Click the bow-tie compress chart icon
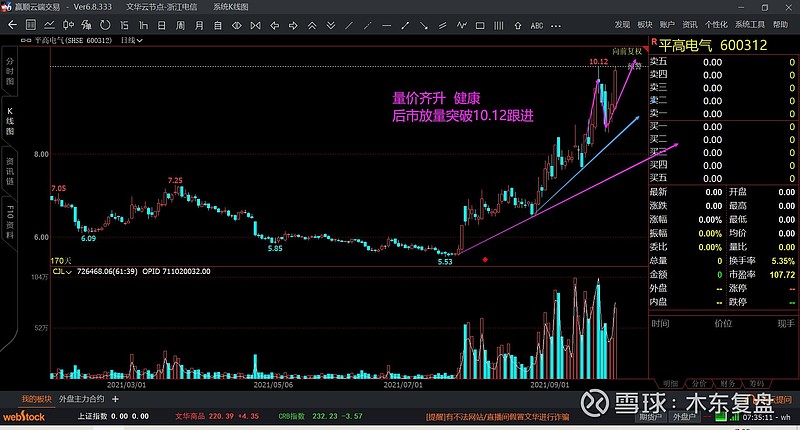 (x=256, y=25)
